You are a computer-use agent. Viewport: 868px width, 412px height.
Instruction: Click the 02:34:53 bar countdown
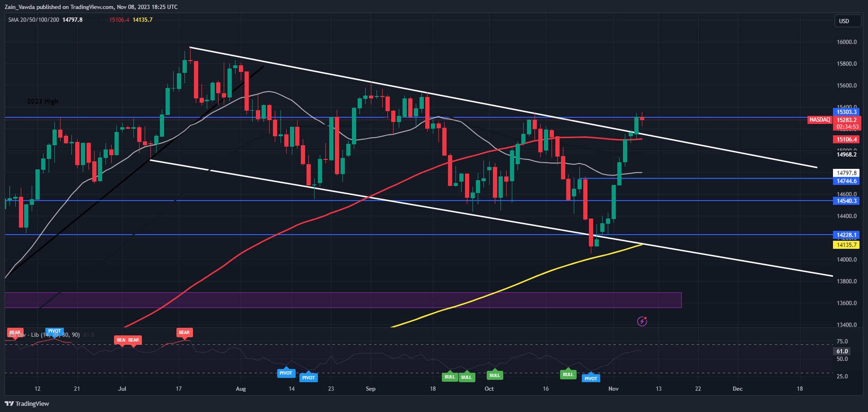pos(846,127)
